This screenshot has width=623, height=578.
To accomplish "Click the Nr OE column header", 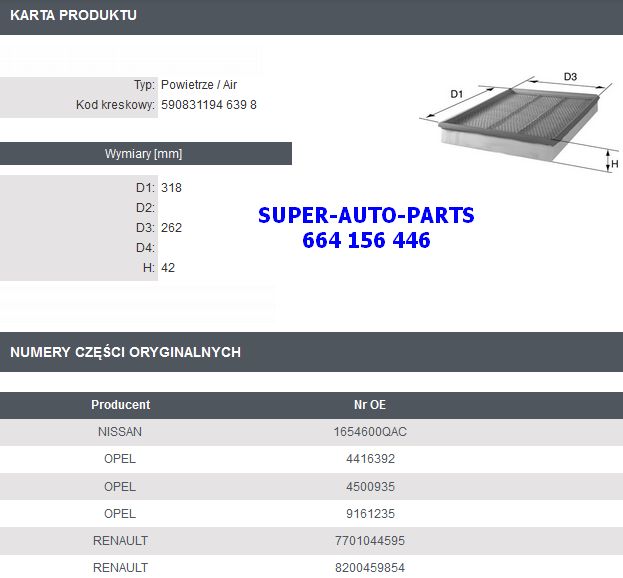I will click(370, 405).
